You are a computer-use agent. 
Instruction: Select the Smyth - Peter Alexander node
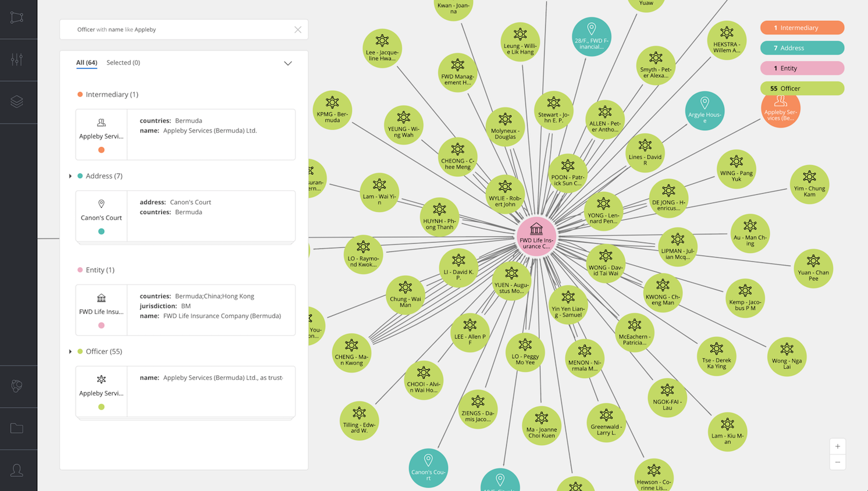tap(656, 66)
